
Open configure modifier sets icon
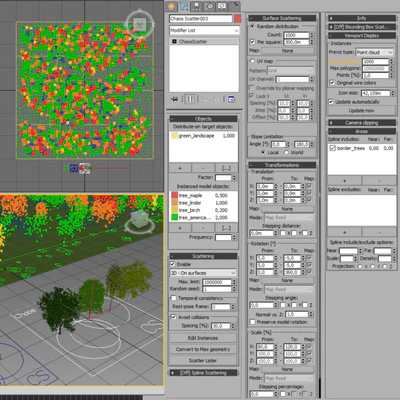click(x=231, y=99)
